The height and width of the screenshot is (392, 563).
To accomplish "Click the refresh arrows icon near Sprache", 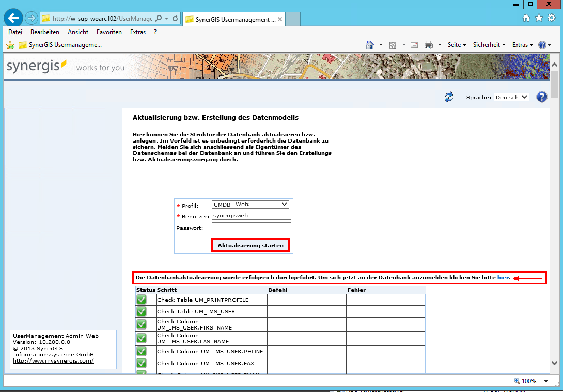I will click(x=448, y=97).
